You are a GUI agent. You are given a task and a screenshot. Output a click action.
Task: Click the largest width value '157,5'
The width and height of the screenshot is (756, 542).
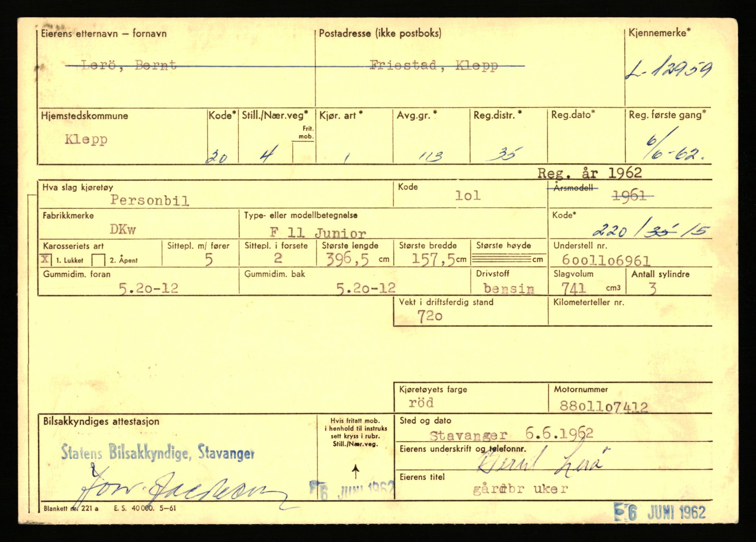click(x=433, y=260)
